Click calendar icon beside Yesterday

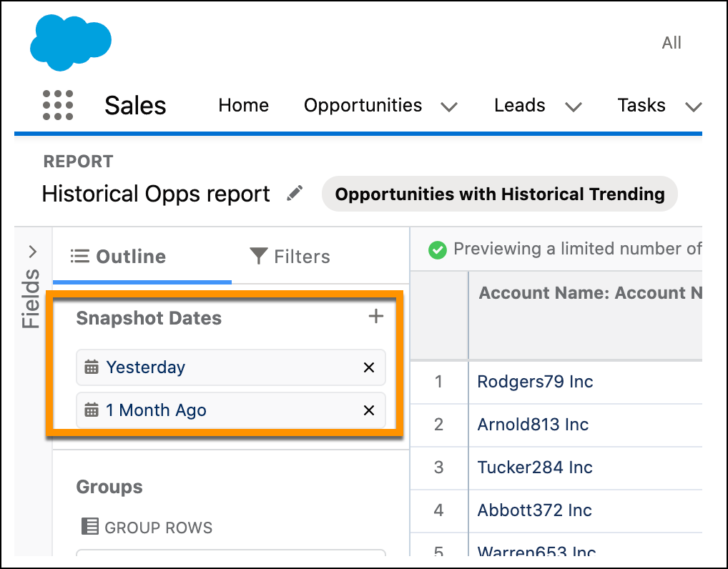pyautogui.click(x=92, y=367)
